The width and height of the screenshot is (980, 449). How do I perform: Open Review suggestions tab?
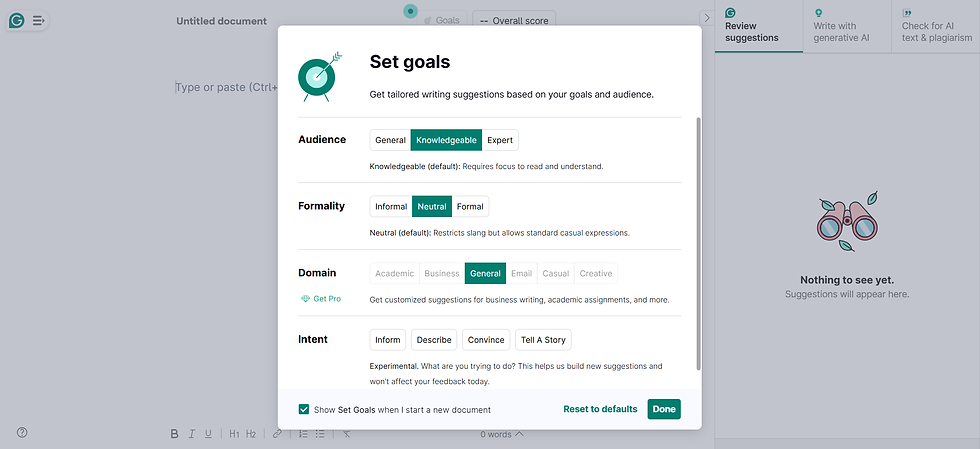(x=759, y=27)
